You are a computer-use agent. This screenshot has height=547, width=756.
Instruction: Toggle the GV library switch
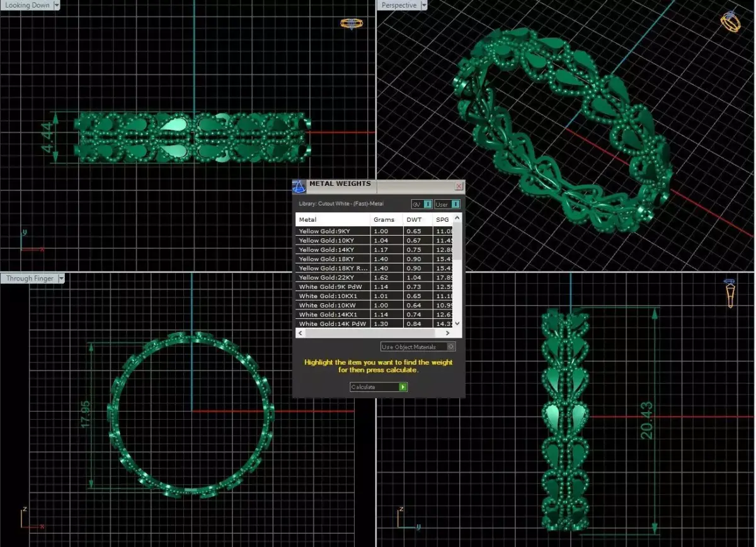tap(422, 204)
